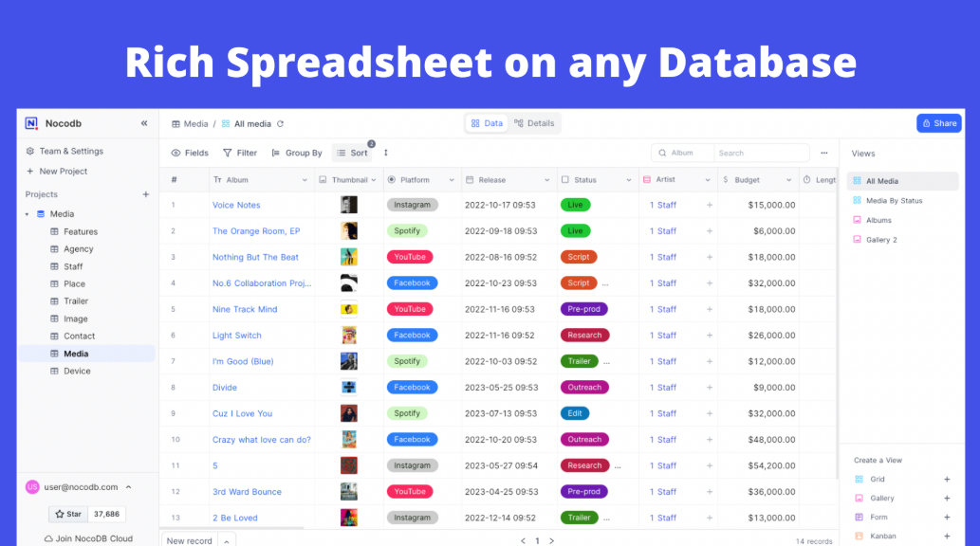This screenshot has width=980, height=546.
Task: Click Edit status tag in Cuz I Love You row
Action: coord(575,413)
